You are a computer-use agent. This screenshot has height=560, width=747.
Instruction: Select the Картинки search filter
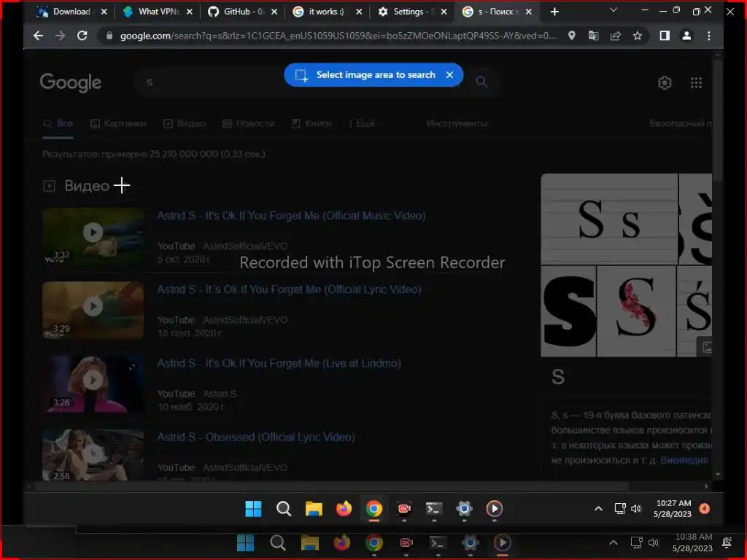[118, 123]
